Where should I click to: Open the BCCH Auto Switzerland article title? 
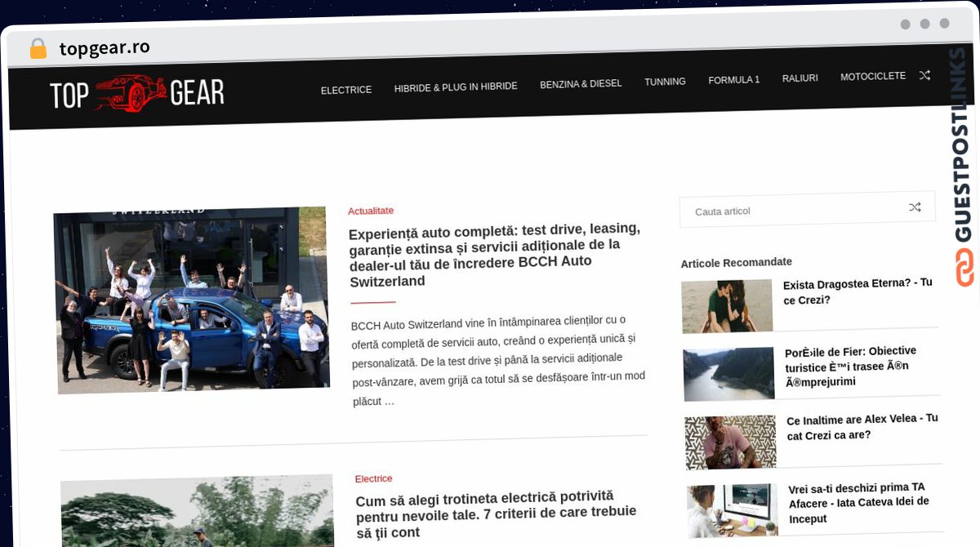pos(496,254)
